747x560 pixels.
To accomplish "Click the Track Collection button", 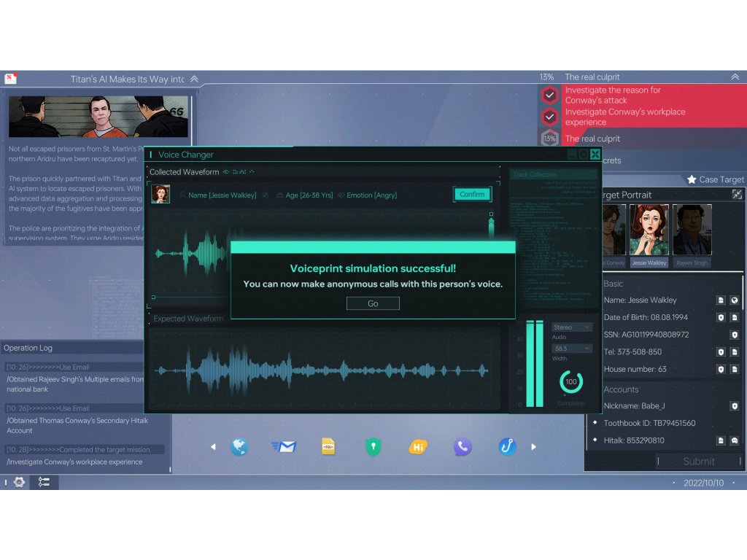I will pos(553,175).
